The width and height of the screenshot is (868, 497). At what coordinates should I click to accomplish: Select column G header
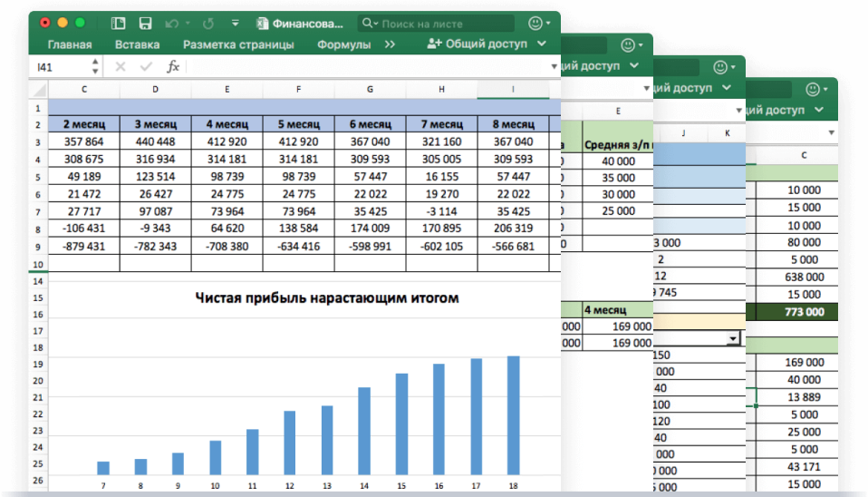370,89
